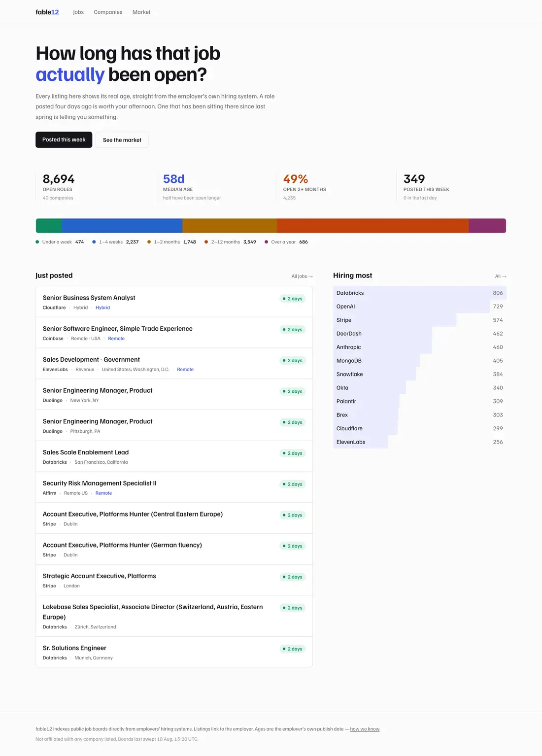Click the purple Over a year bar segment
This screenshot has height=756, width=542.
pyautogui.click(x=487, y=226)
